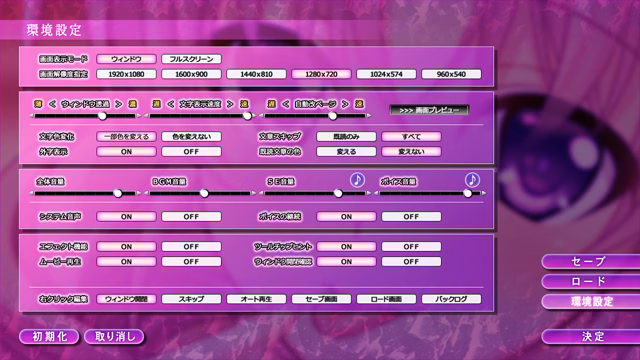Image resolution: width=640 pixels, height=360 pixels.
Task: Turn ボイスの継続 ON
Action: pos(346,217)
